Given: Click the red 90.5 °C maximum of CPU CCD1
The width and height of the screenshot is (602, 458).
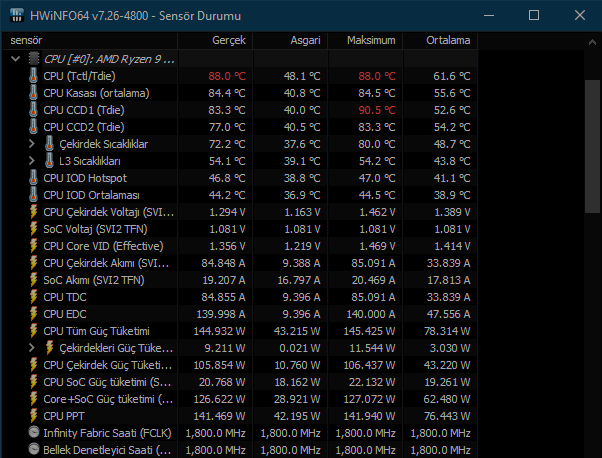Looking at the screenshot, I should pyautogui.click(x=377, y=110).
